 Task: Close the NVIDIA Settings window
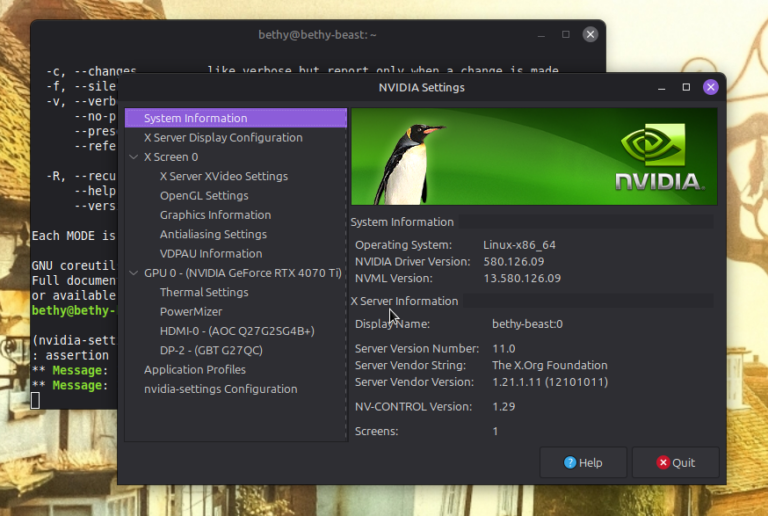click(x=710, y=87)
